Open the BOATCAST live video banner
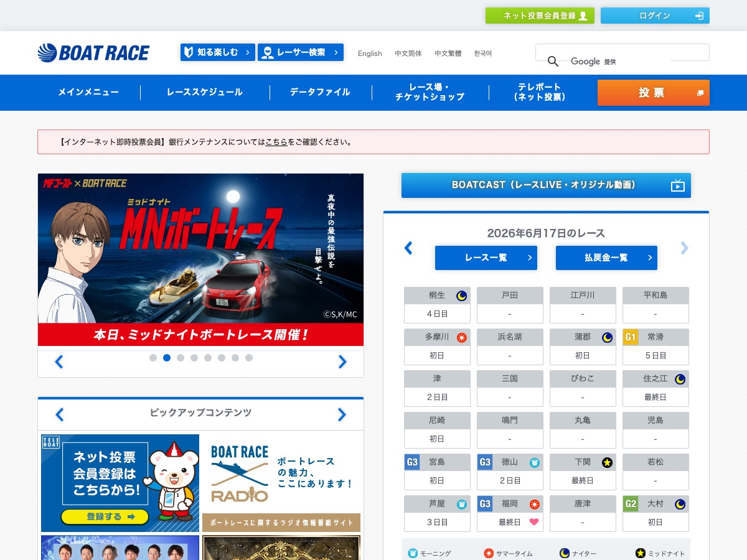 546,185
